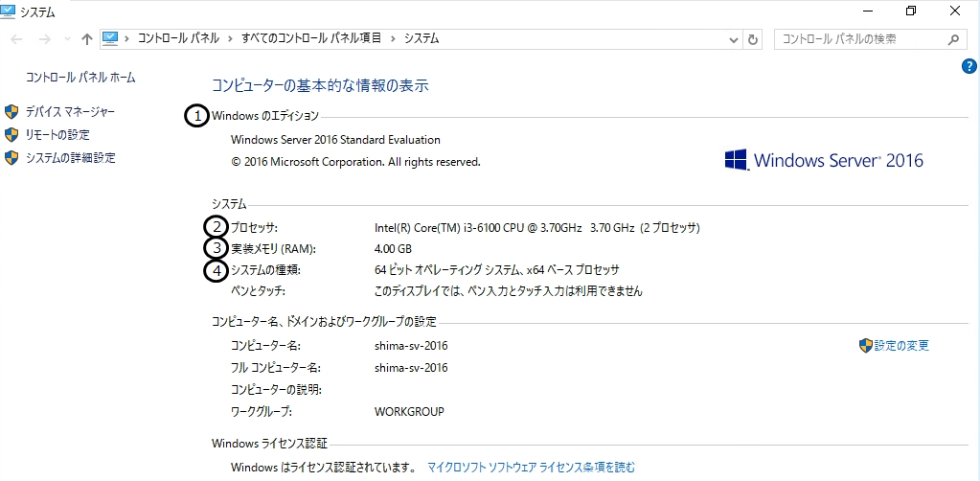Click the システムの種類: label

point(266,270)
